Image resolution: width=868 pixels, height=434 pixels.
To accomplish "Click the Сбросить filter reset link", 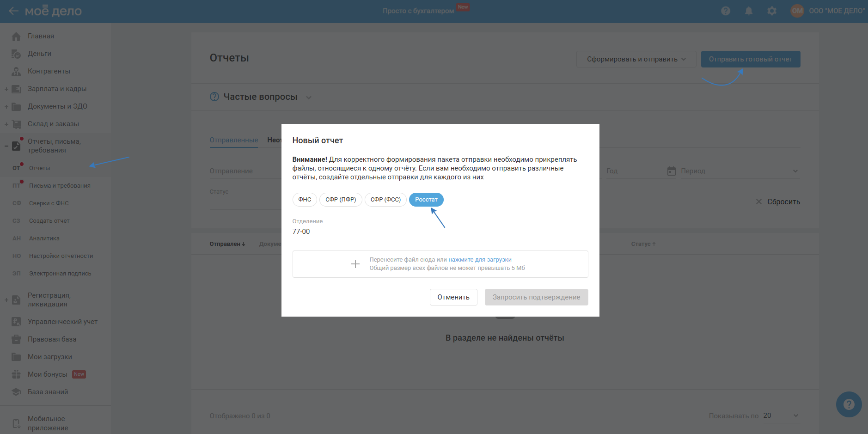I will [784, 202].
